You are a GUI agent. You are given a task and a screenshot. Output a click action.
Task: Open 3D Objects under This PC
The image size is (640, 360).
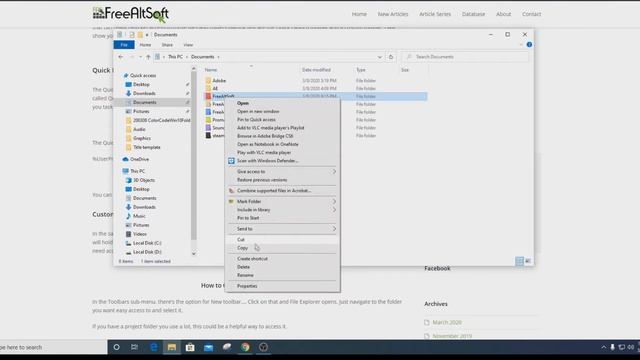click(x=144, y=180)
